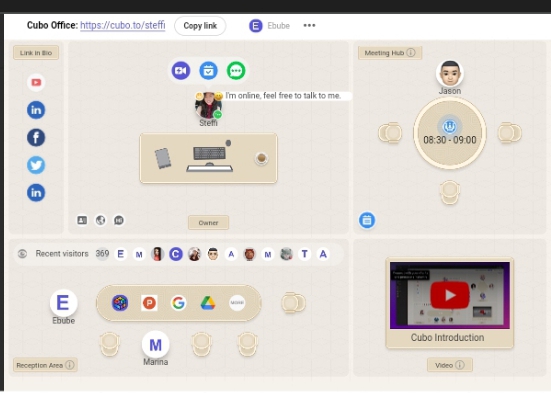This screenshot has height=398, width=551.
Task: Start a video call with Steffi
Action: 181,71
